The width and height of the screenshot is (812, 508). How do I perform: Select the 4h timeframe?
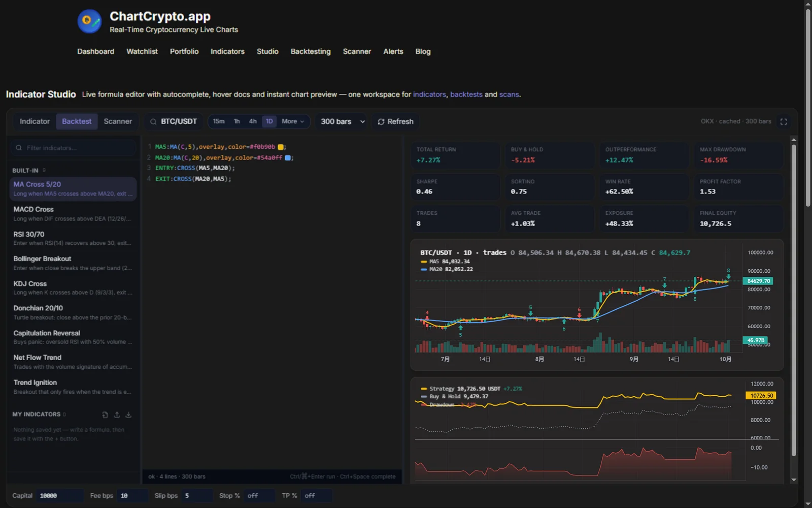(x=253, y=121)
